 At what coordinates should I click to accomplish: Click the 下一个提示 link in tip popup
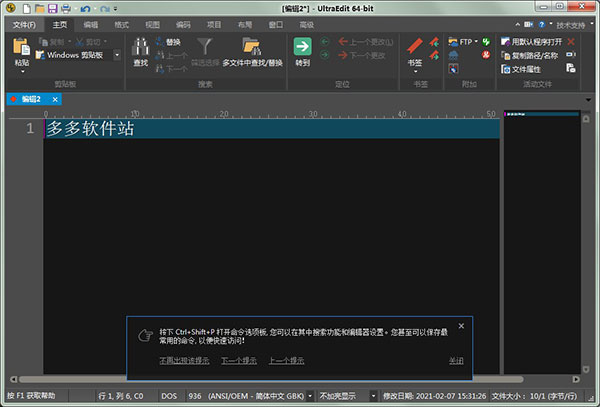[x=239, y=360]
